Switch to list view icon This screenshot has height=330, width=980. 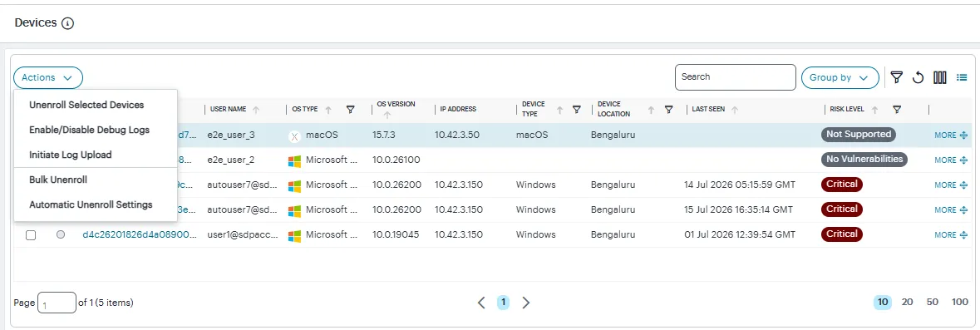(x=962, y=77)
